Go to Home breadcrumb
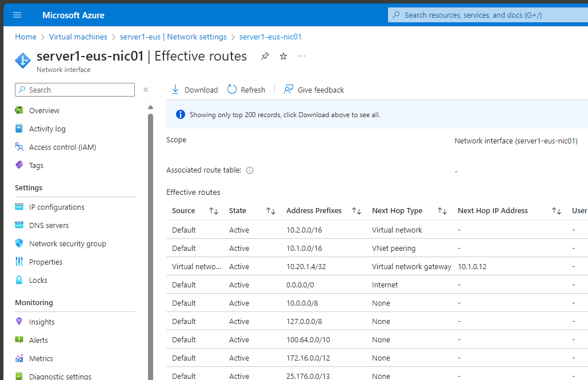588x380 pixels. 26,37
